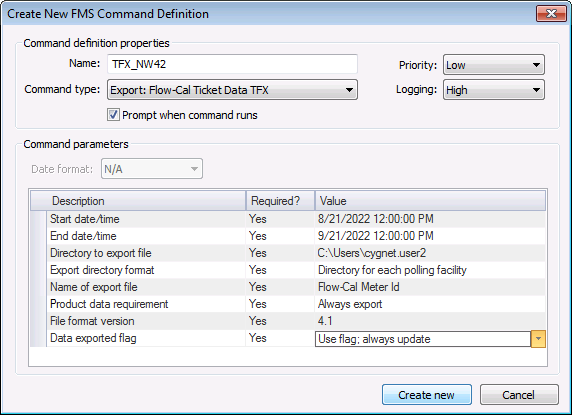The width and height of the screenshot is (572, 415).
Task: Click Product data requirement description
Action: (x=109, y=304)
